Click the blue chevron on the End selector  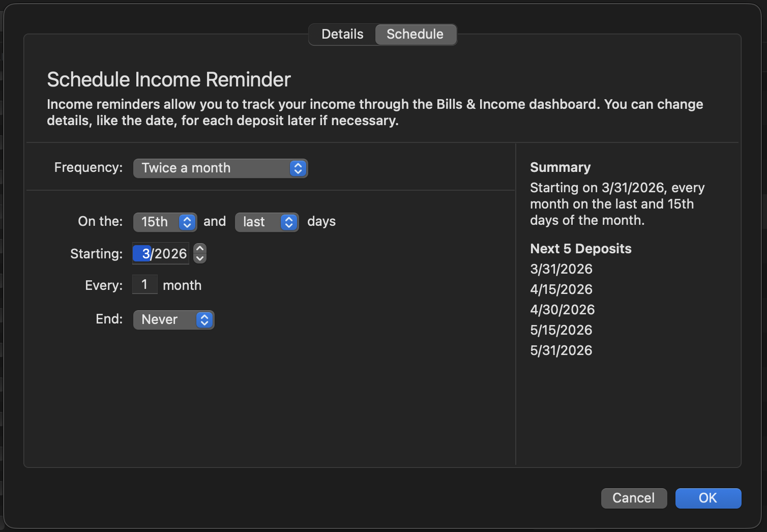tap(204, 320)
